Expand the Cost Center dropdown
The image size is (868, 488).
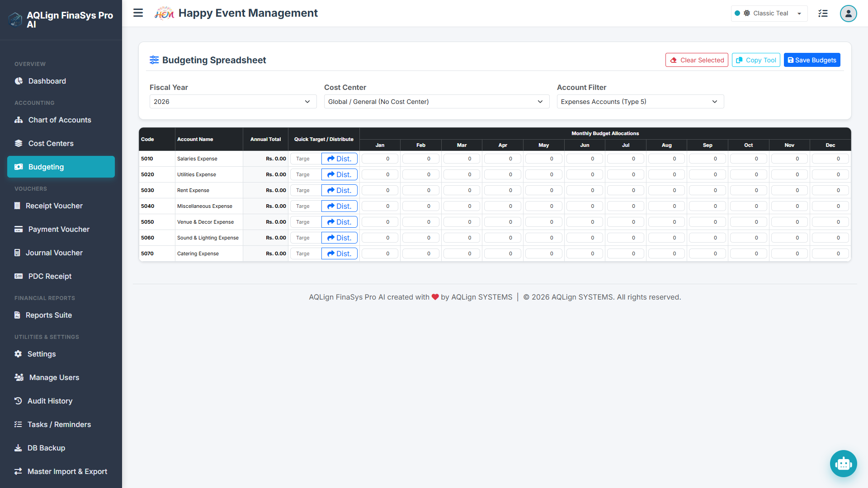[x=437, y=102]
